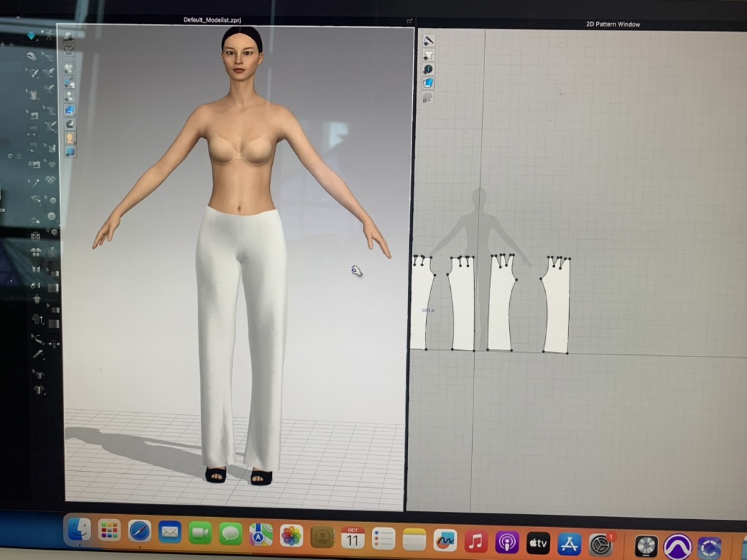This screenshot has height=560, width=747.
Task: Click the blue globe environment icon
Action: click(x=70, y=152)
